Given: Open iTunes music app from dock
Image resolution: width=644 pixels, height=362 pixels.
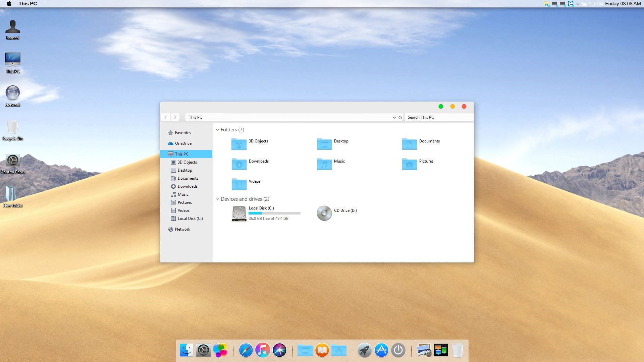Looking at the screenshot, I should [x=263, y=350].
